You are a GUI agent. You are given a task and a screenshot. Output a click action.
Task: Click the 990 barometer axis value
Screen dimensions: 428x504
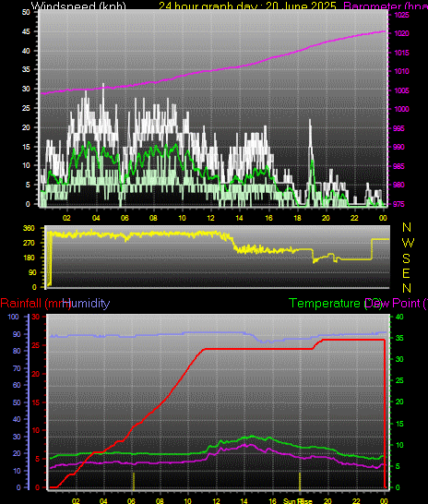coord(399,147)
